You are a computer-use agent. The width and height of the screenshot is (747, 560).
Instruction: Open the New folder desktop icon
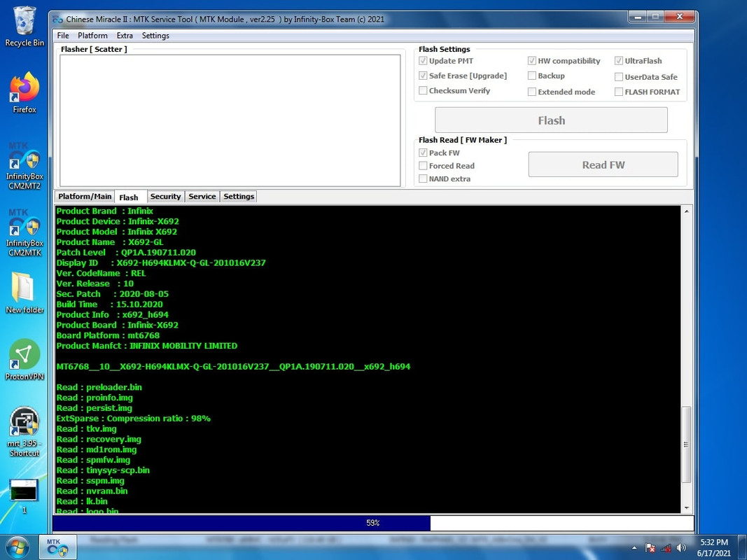tap(25, 293)
